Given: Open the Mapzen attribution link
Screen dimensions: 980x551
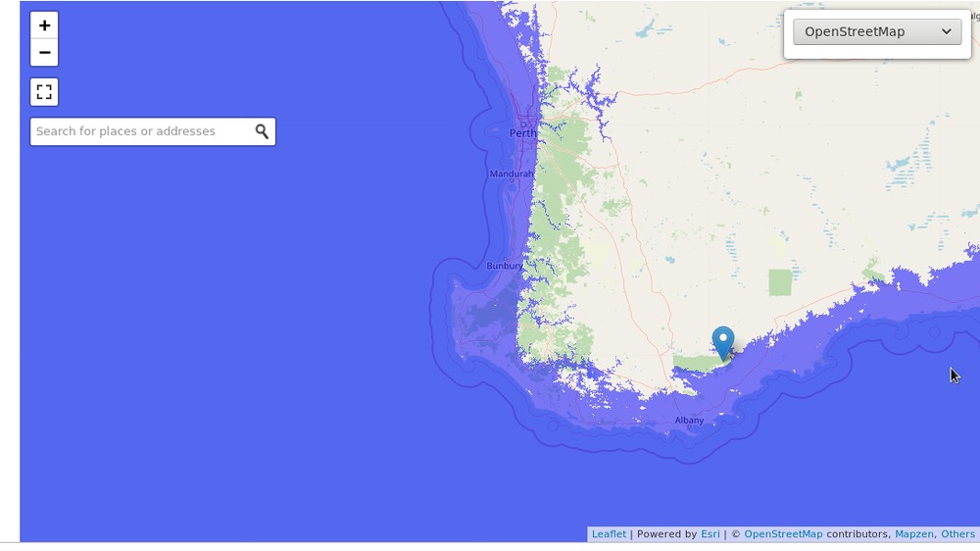Looking at the screenshot, I should pyautogui.click(x=913, y=534).
